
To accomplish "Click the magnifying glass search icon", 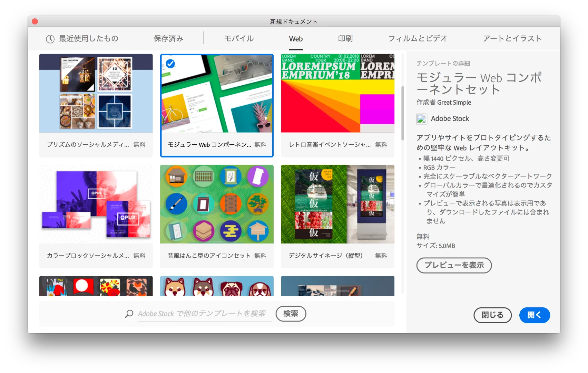I will click(x=129, y=314).
